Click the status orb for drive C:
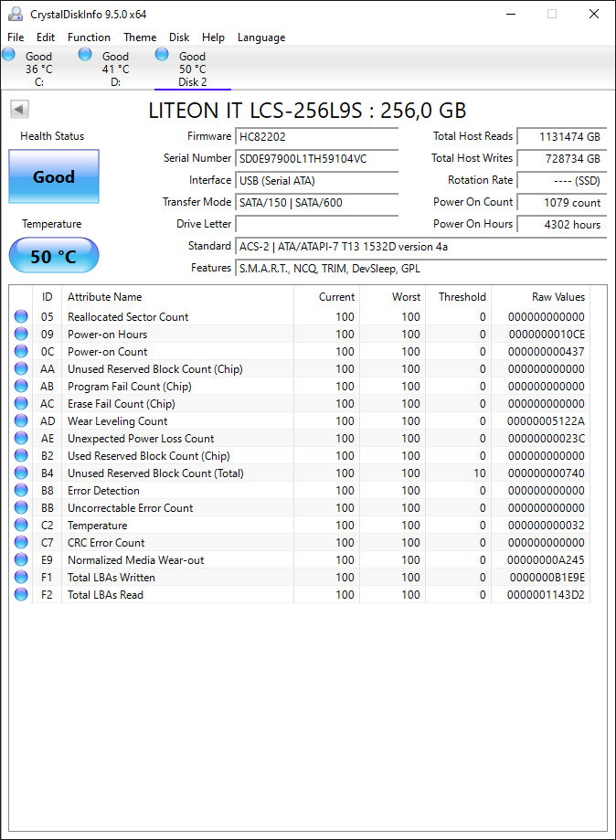 (8, 54)
